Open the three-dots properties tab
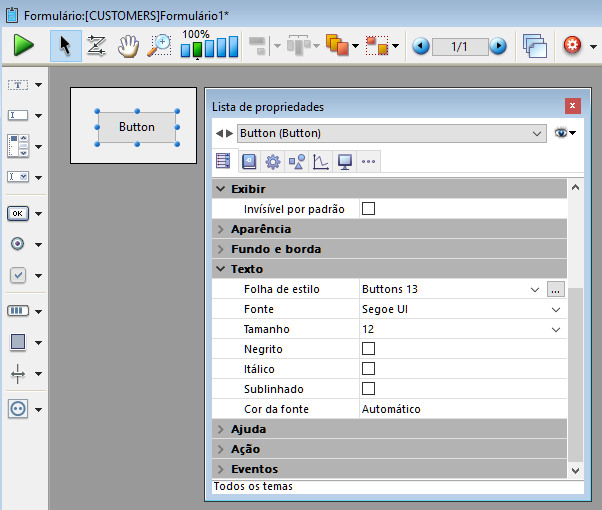 click(368, 161)
